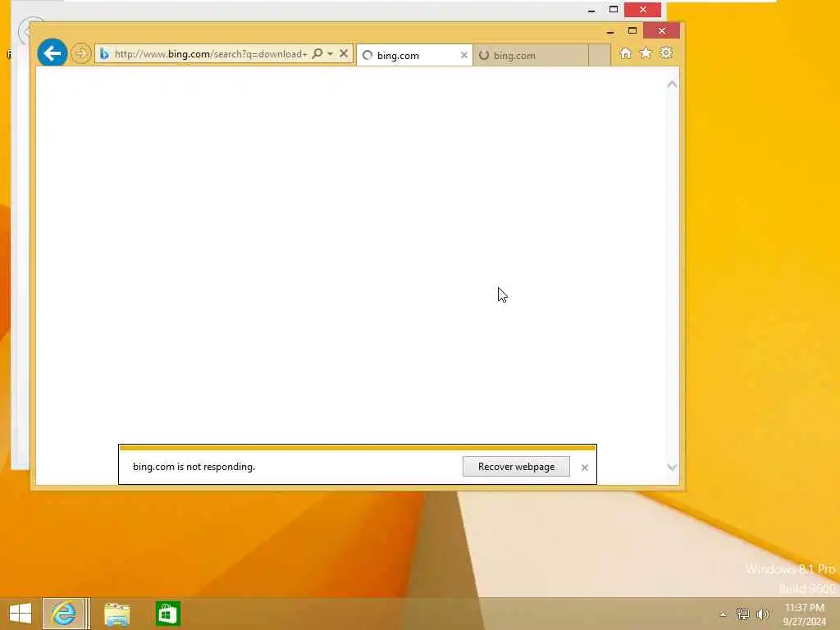Click the Bing icon in address bar
Image resolution: width=840 pixels, height=630 pixels.
coord(104,53)
